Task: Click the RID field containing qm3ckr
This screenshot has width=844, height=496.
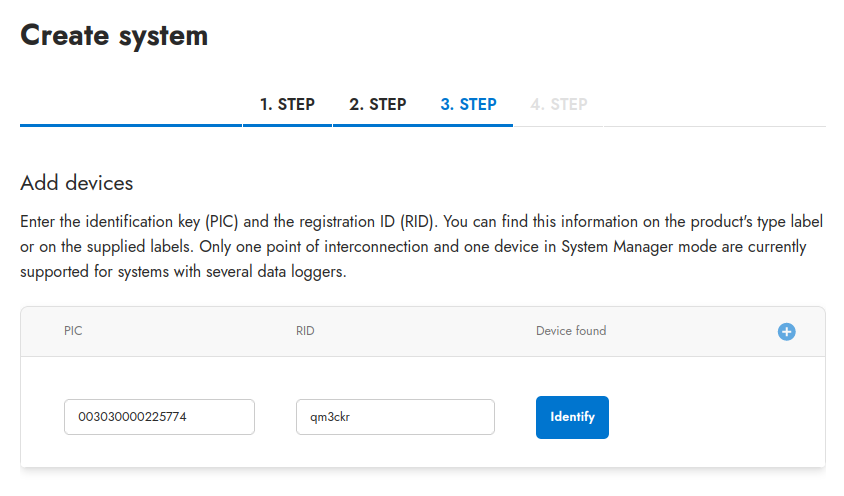Action: click(x=395, y=417)
